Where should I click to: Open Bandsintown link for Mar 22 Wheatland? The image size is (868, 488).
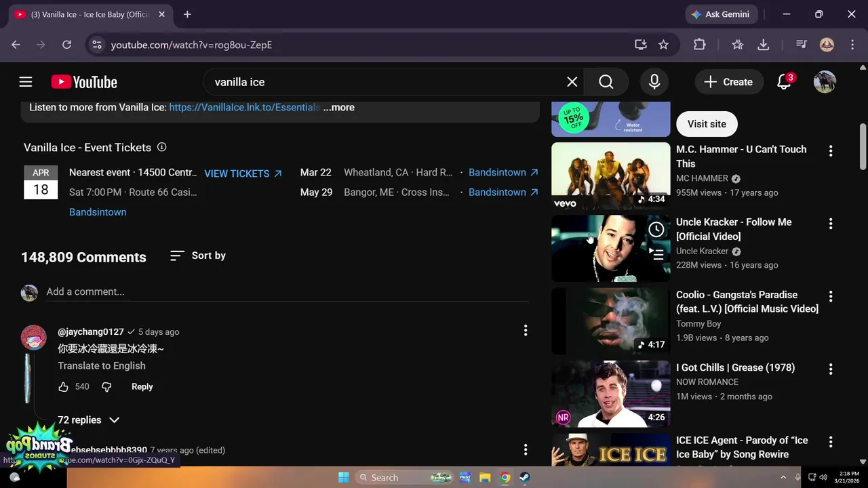point(503,172)
